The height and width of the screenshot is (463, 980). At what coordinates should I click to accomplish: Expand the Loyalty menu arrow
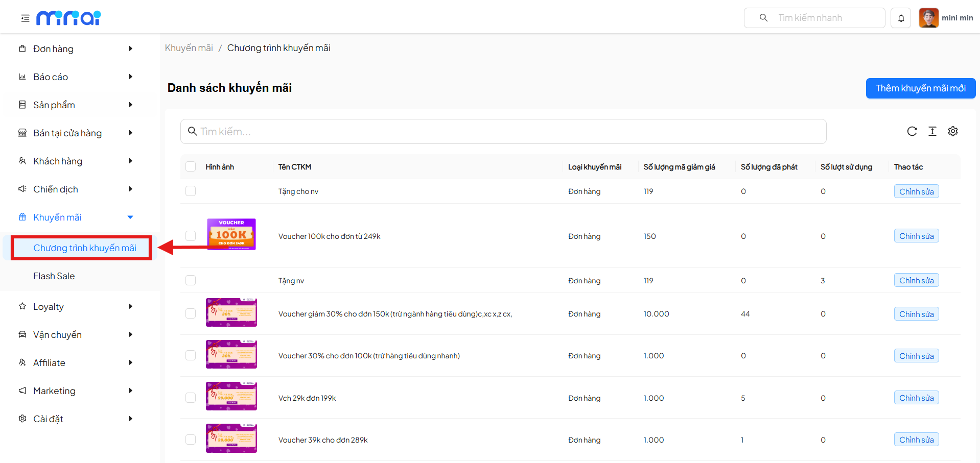click(x=130, y=307)
